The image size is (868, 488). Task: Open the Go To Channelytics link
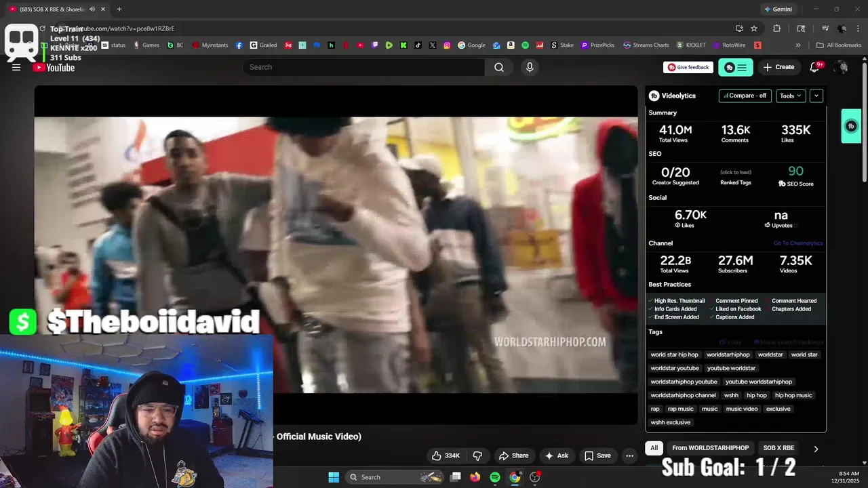pyautogui.click(x=798, y=243)
